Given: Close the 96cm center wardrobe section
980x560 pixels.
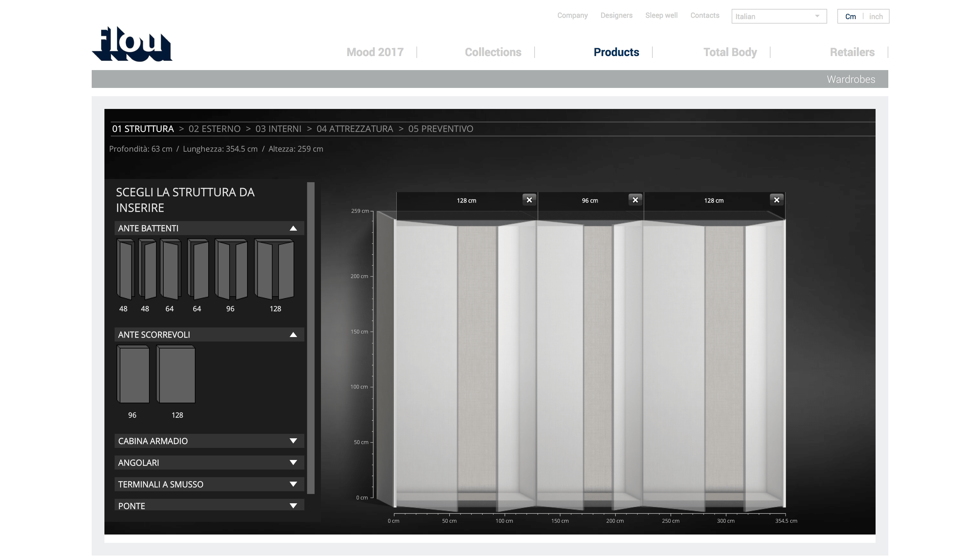Looking at the screenshot, I should pyautogui.click(x=636, y=200).
